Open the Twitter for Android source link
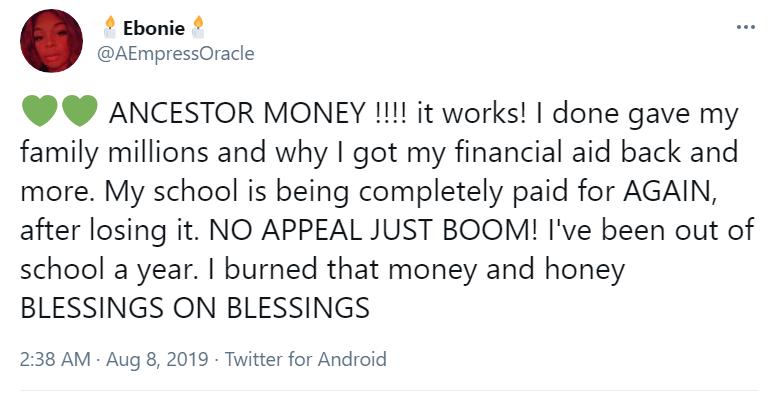This screenshot has width=772, height=412. click(x=306, y=359)
